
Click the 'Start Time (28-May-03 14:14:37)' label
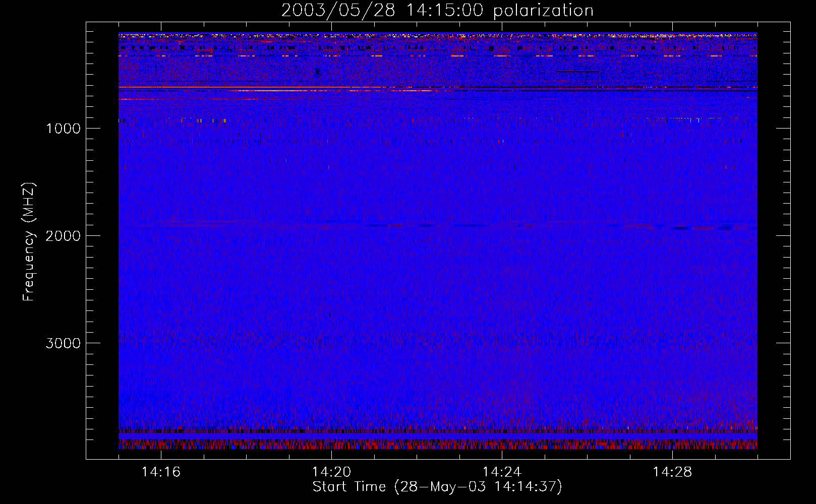coord(437,487)
